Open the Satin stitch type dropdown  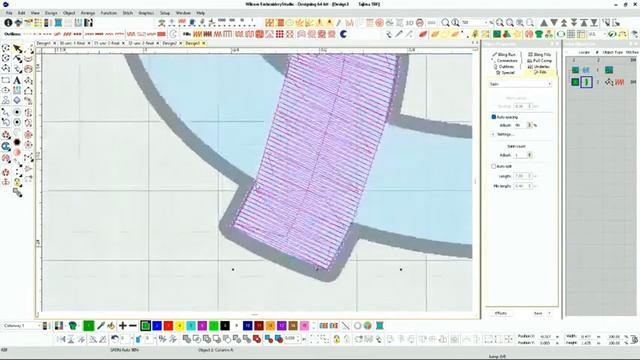(520, 84)
